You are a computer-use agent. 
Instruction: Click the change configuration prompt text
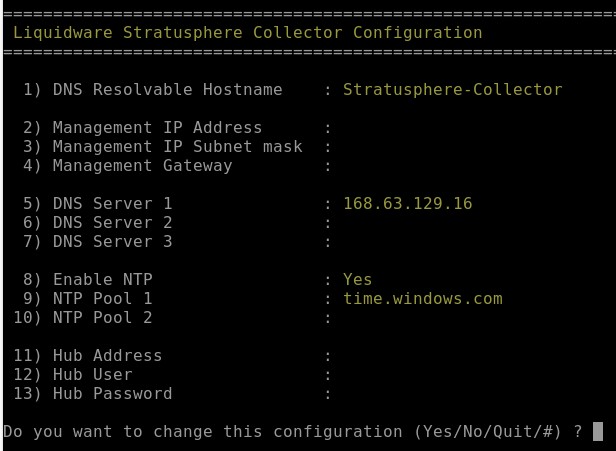293,432
